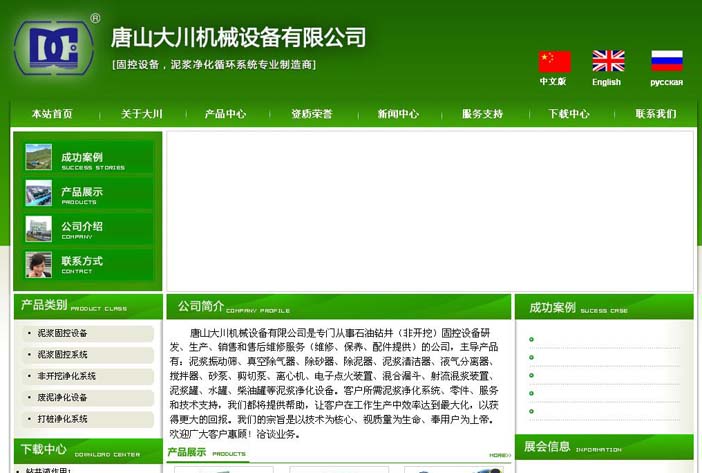Open 联系我们 menu item
This screenshot has height=473, width=702.
point(656,114)
